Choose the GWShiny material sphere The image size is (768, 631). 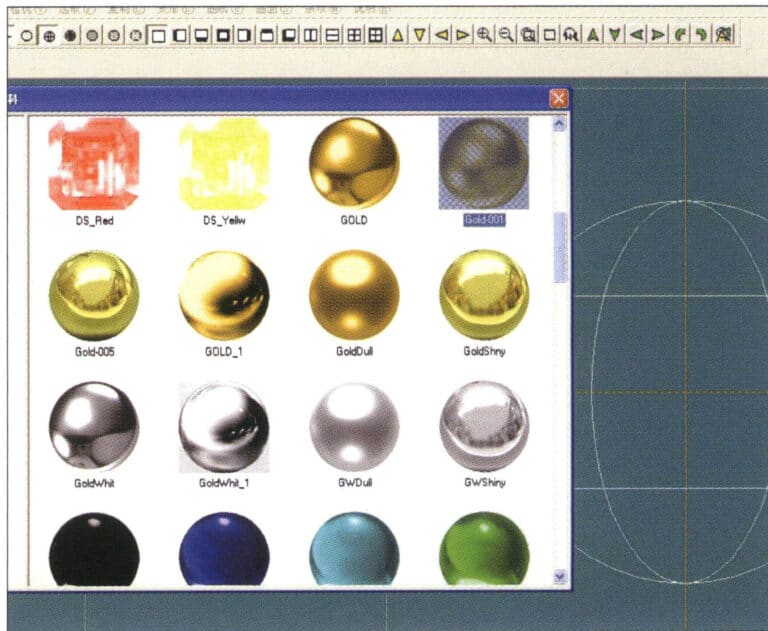(x=484, y=426)
